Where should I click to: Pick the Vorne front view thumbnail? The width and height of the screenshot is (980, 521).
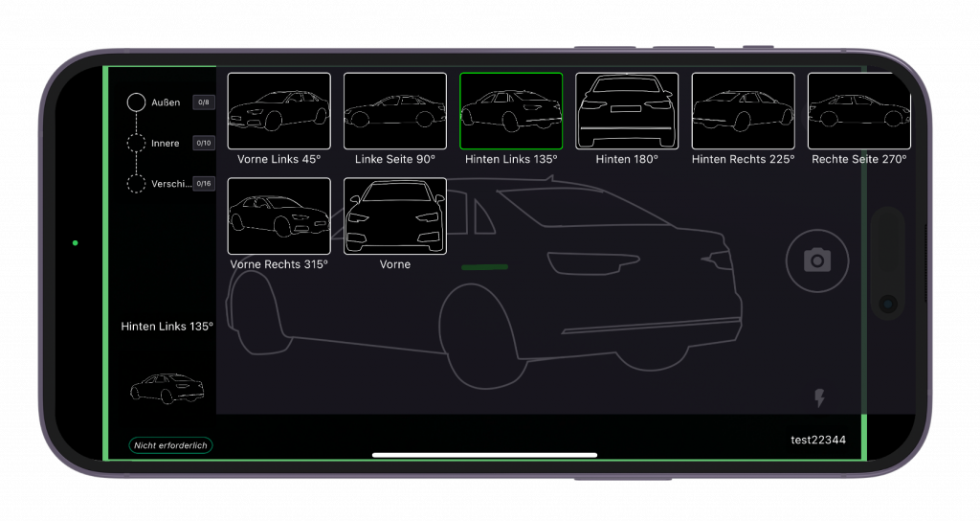[394, 216]
